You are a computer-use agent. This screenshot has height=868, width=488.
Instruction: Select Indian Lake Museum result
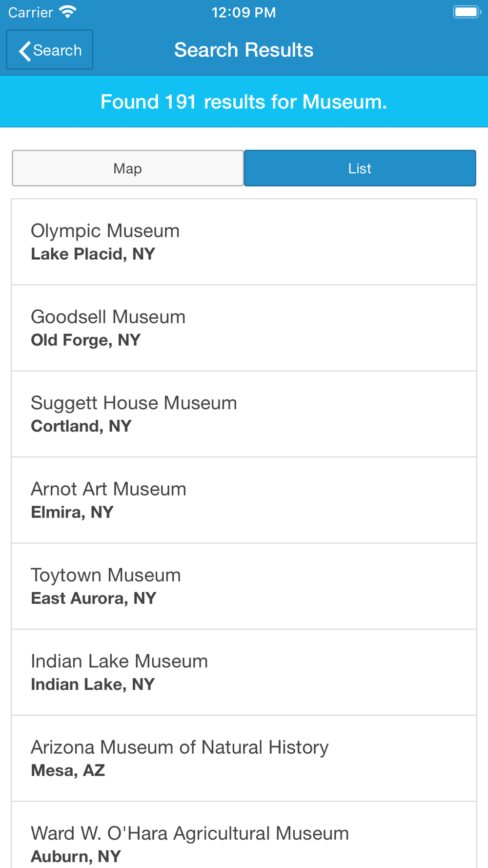click(244, 672)
